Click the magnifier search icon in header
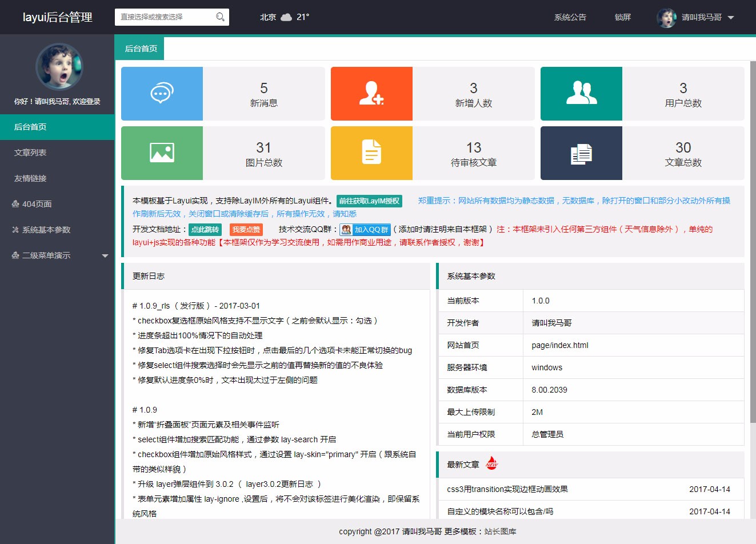Viewport: 756px width, 544px height. pyautogui.click(x=220, y=17)
